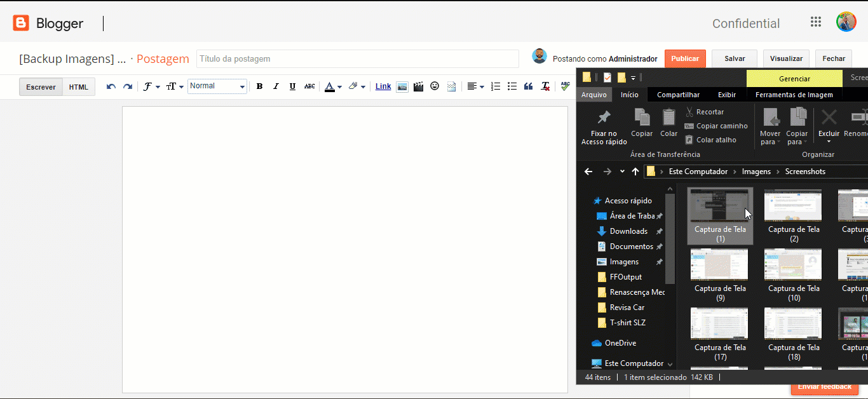Create a bulleted list in the post

pos(512,86)
